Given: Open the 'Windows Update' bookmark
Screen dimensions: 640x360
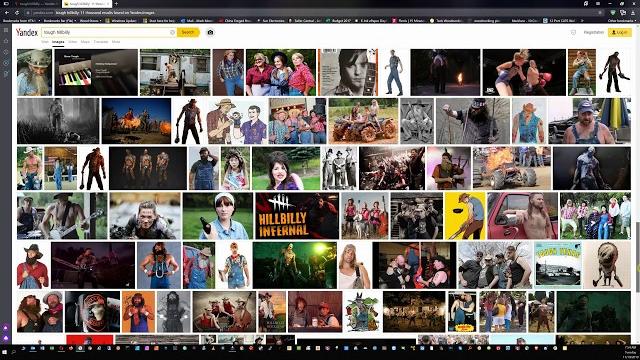Looking at the screenshot, I should click(x=122, y=20).
